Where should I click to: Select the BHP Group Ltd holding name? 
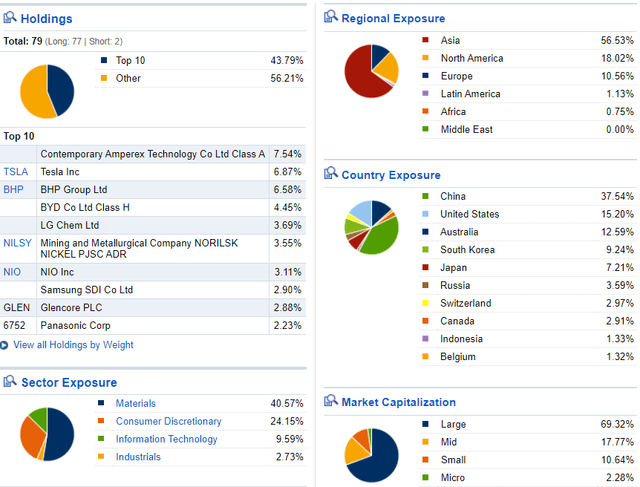point(73,189)
